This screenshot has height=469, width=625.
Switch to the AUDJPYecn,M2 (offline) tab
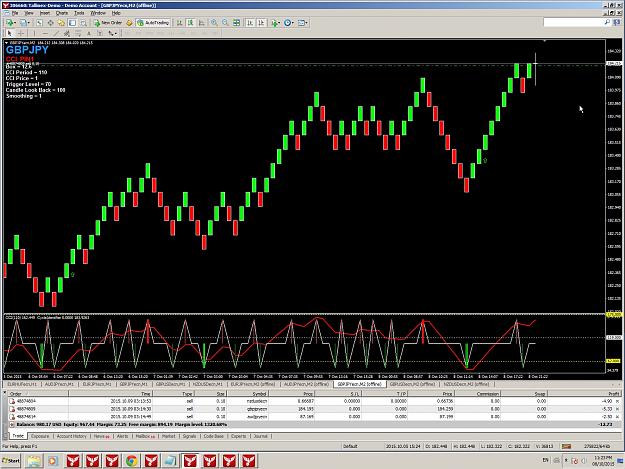[306, 384]
